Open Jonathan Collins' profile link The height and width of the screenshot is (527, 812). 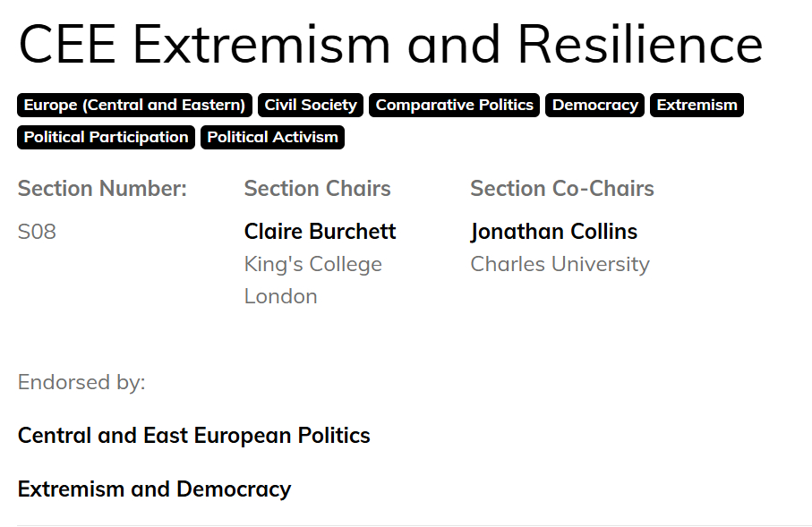[553, 232]
